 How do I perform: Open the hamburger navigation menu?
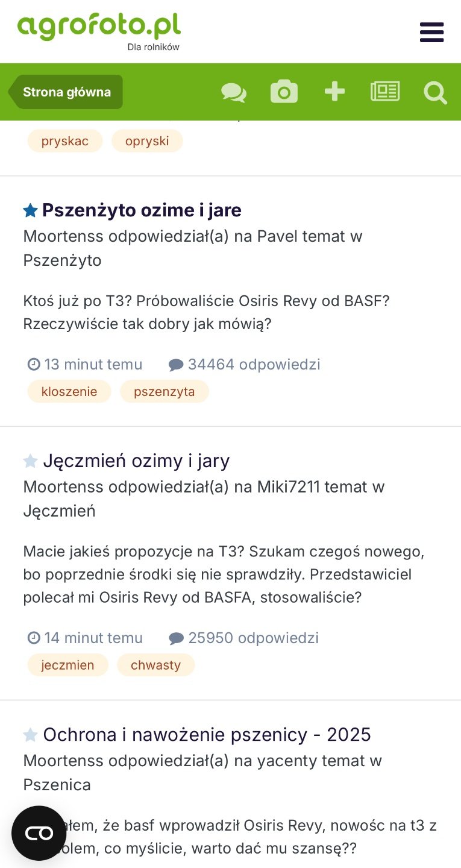(x=431, y=32)
